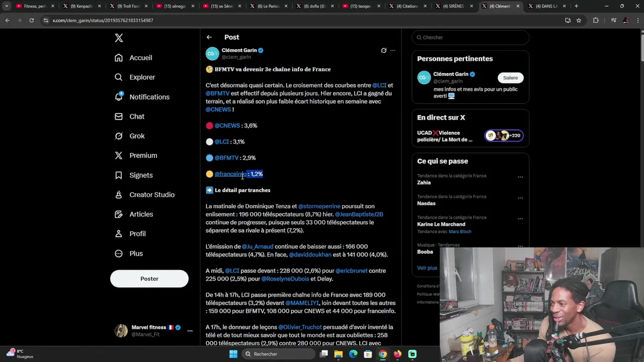Click the Grok explain icon on post
The height and width of the screenshot is (362, 644).
click(383, 50)
